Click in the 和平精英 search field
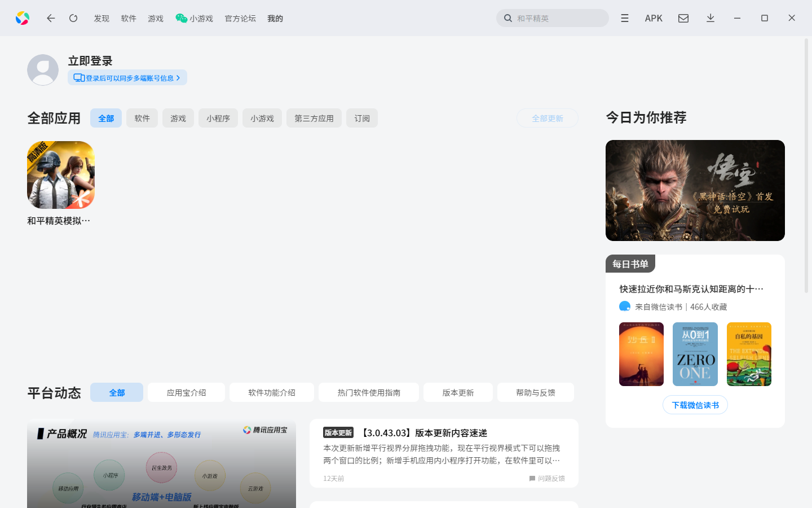The width and height of the screenshot is (812, 508). point(553,18)
